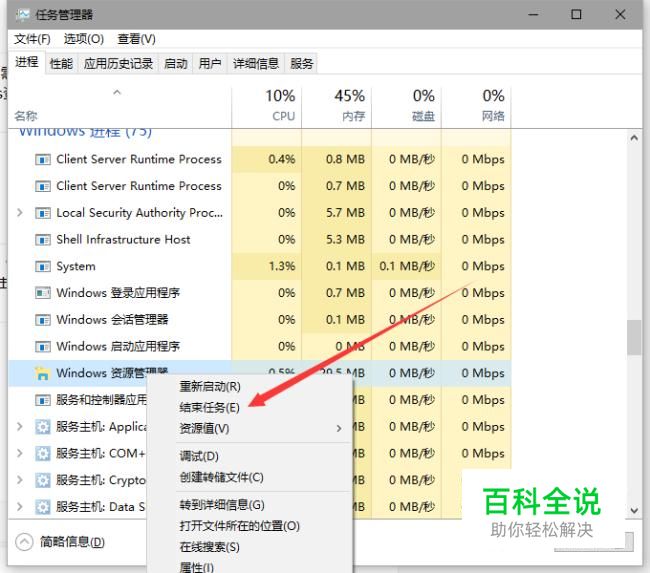Viewport: 650px width, 573px height.
Task: Click Windows 登录应用程序 process icon
Action: [43, 293]
